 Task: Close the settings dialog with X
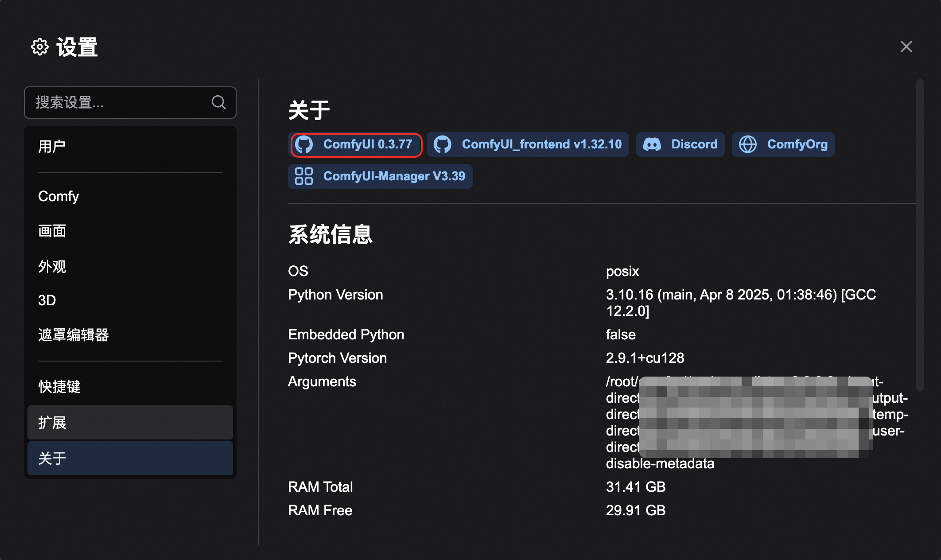point(906,47)
